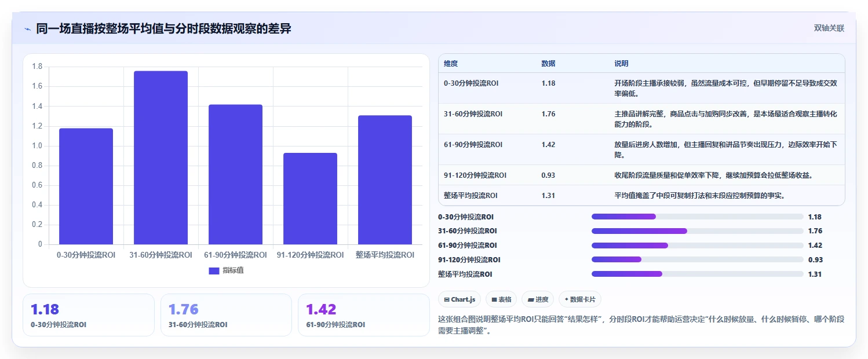Click the 31-60分钟投流ROI bar in the chart
This screenshot has width=868, height=359.
point(161,157)
